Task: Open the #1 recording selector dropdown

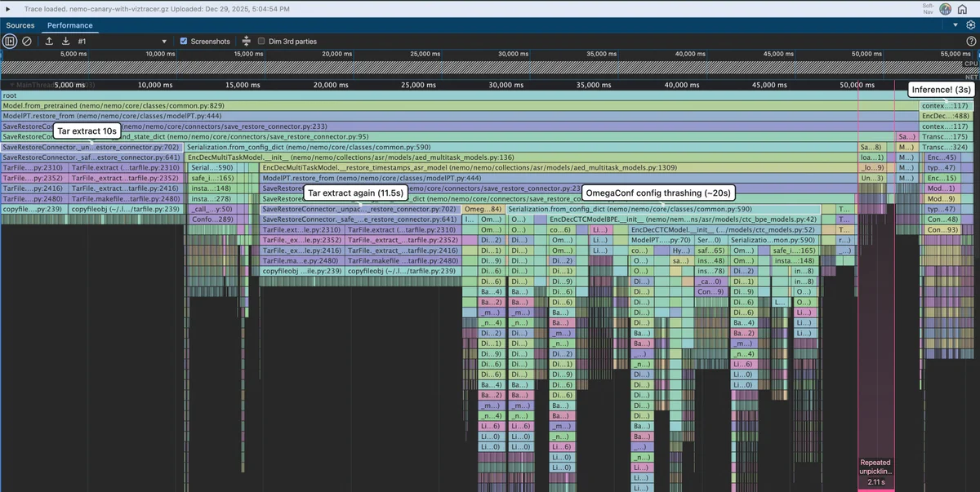Action: [x=122, y=41]
